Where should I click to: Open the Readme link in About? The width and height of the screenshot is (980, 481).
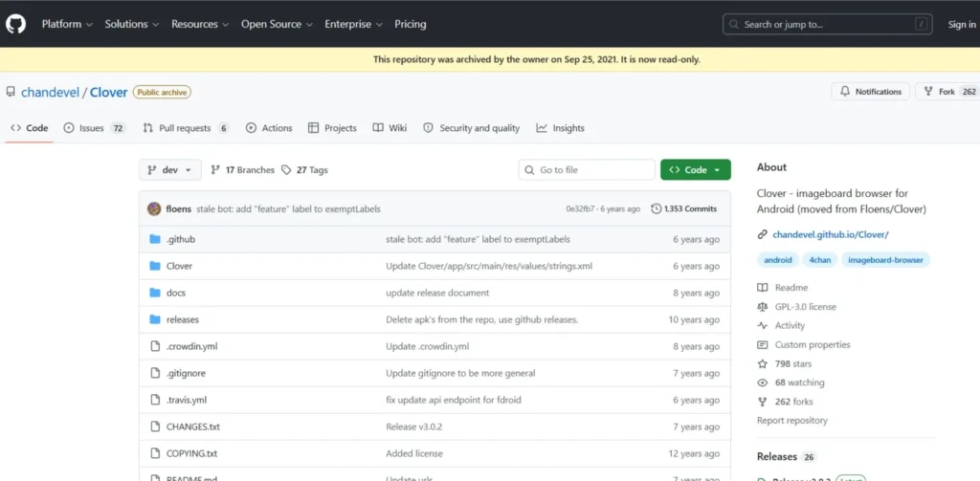tap(791, 288)
